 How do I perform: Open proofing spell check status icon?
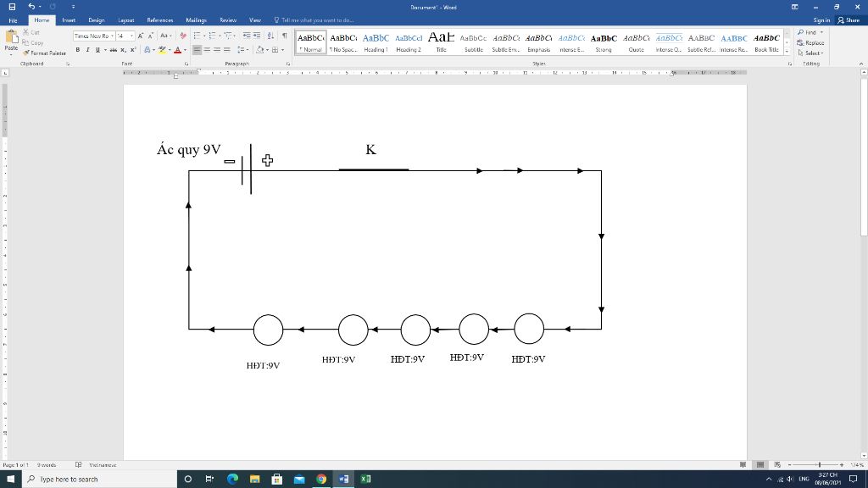point(79,465)
